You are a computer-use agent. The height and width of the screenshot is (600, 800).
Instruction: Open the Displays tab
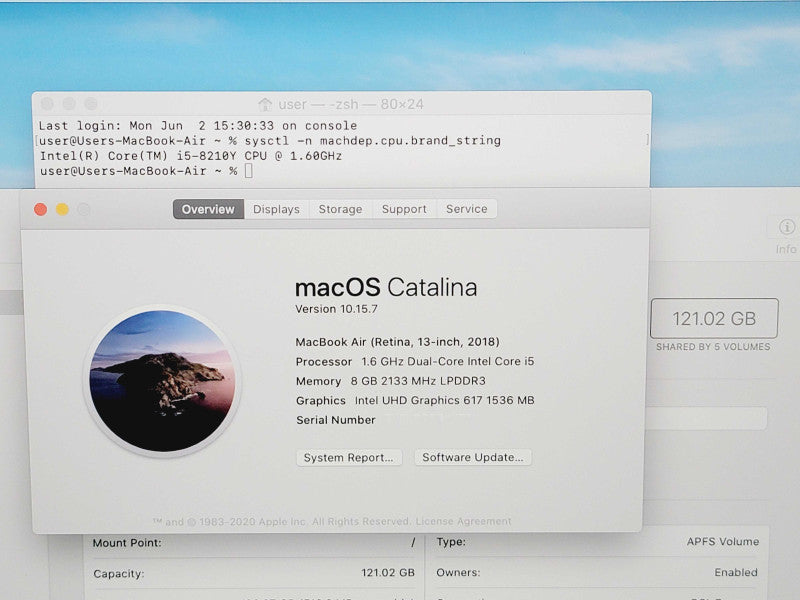point(276,209)
